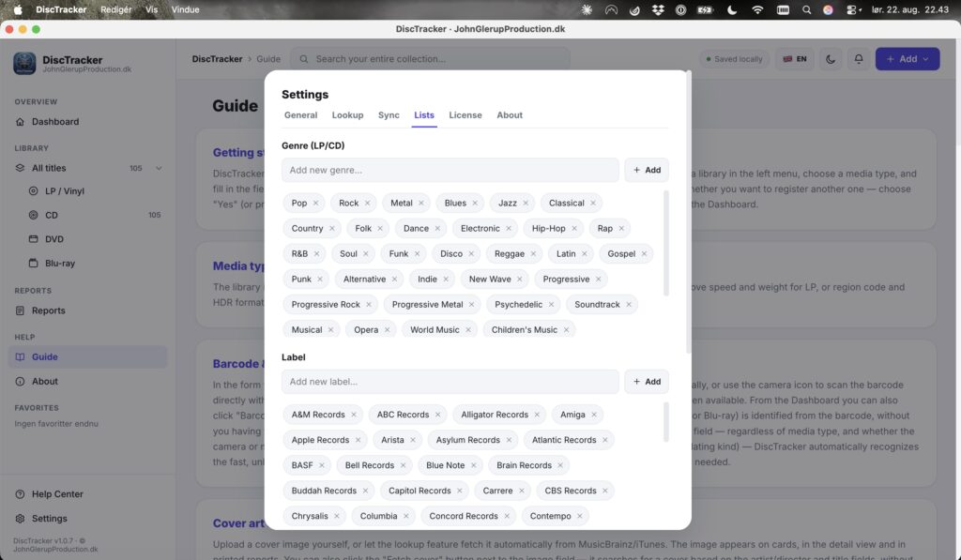This screenshot has width=961, height=560.
Task: Remove the Jazz genre with its x
Action: point(526,203)
